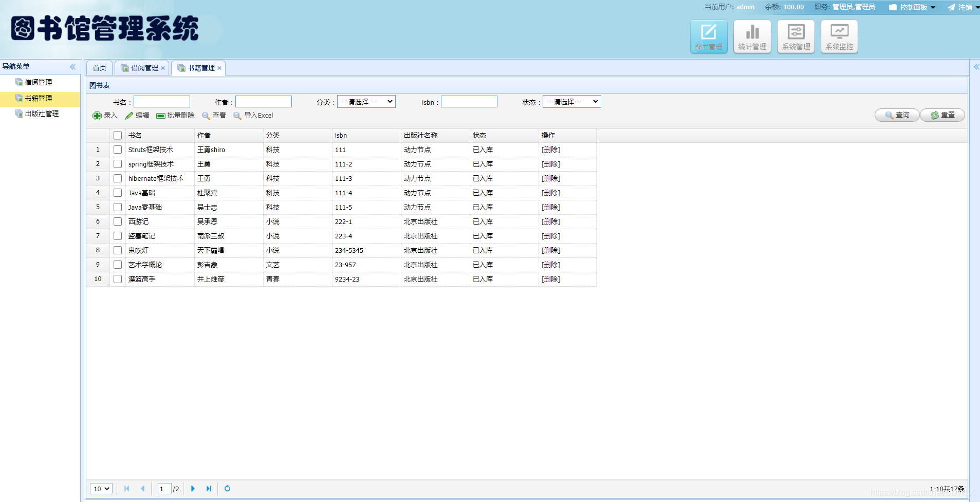Check the 鬼吹灯 row checkbox
This screenshot has height=502, width=980.
118,250
